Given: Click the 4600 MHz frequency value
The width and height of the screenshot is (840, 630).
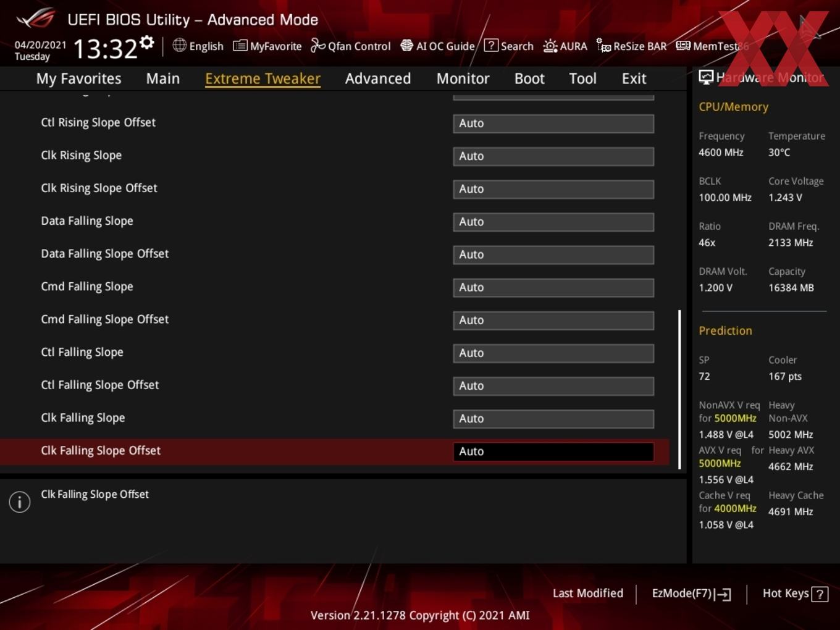Looking at the screenshot, I should click(721, 152).
